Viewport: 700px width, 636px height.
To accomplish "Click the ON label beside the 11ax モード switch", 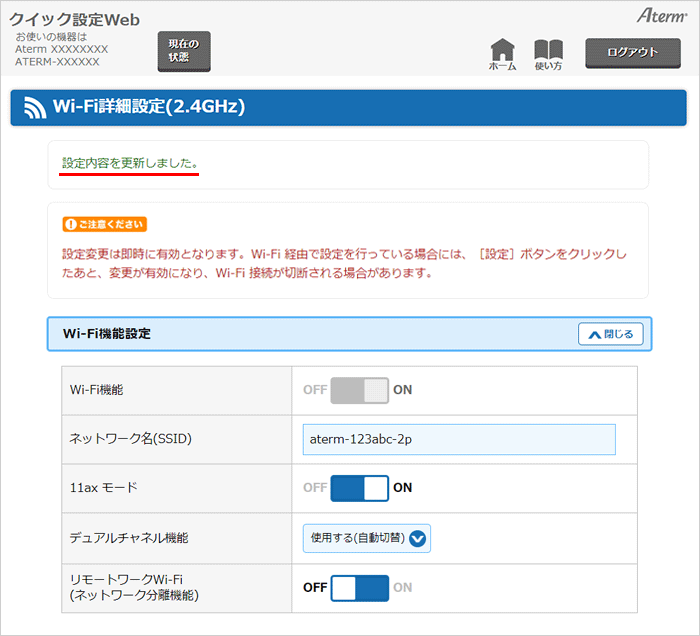I will (x=402, y=488).
